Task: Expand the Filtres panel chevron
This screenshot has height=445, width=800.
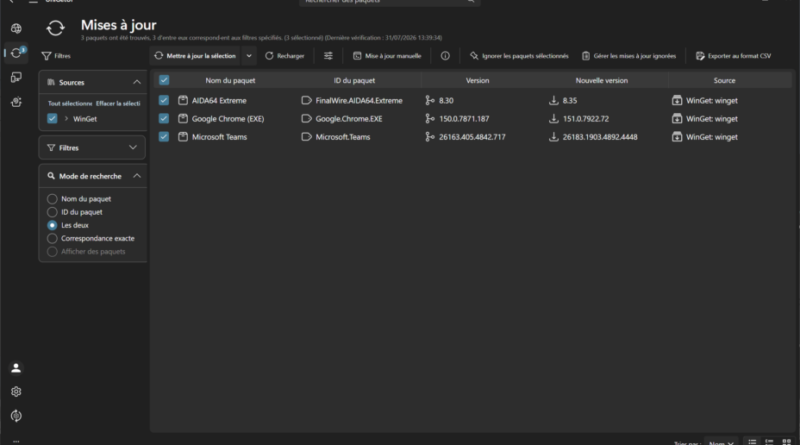Action: 133,147
